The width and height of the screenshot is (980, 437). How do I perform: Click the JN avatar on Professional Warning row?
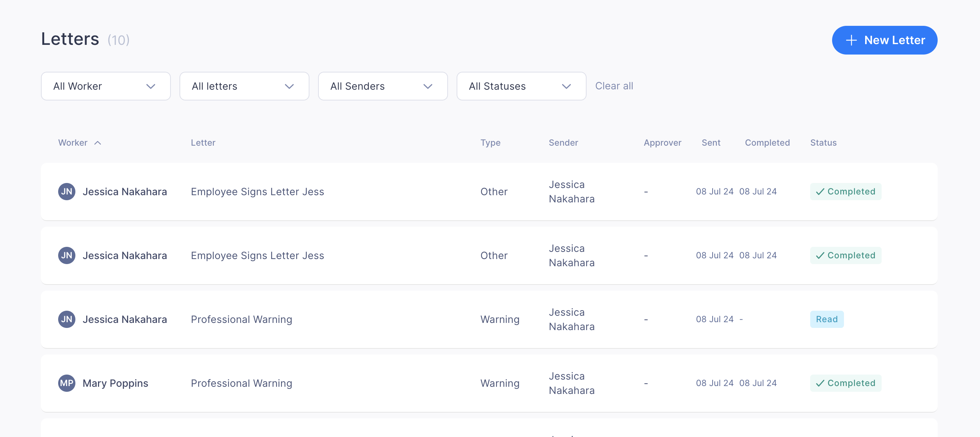[67, 319]
